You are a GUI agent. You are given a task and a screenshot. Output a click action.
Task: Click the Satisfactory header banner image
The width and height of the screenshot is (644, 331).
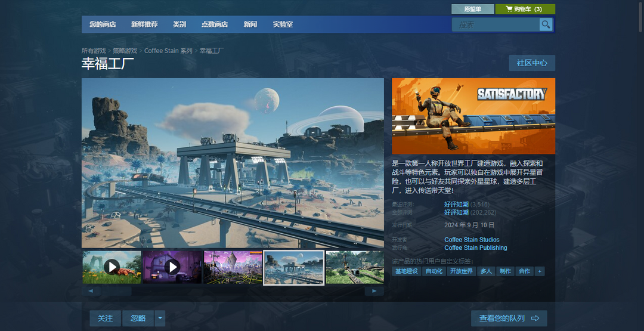[x=473, y=116]
